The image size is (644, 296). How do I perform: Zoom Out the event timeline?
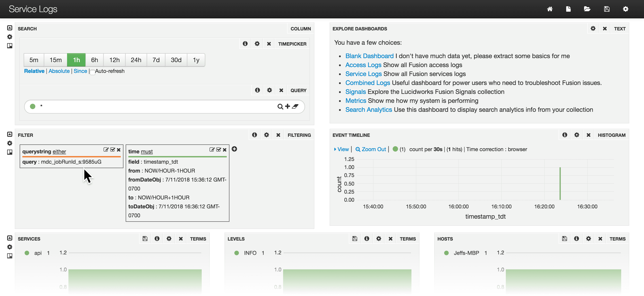pos(371,149)
